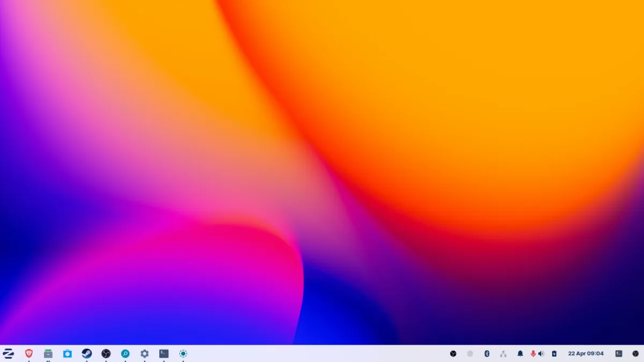Launch Steam from the taskbar
Image resolution: width=644 pixels, height=362 pixels.
tap(86, 353)
